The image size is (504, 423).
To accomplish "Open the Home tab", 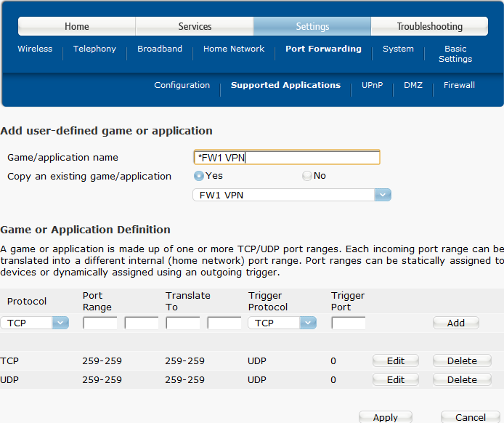I will [77, 27].
